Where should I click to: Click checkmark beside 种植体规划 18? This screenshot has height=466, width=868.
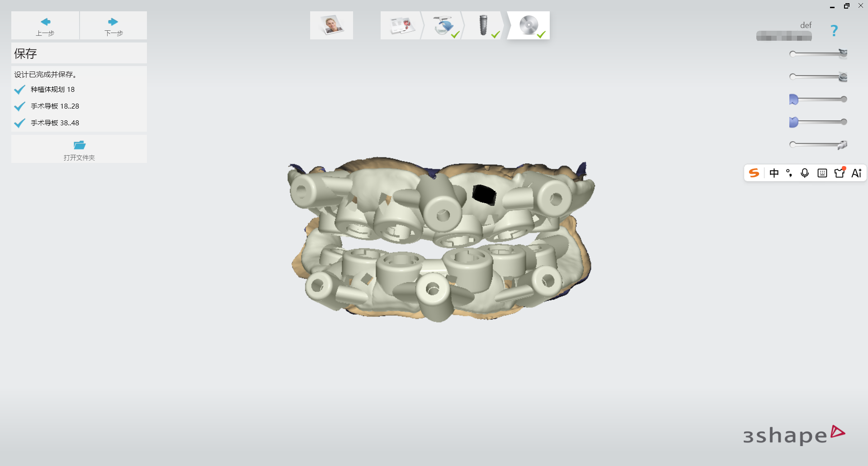19,90
